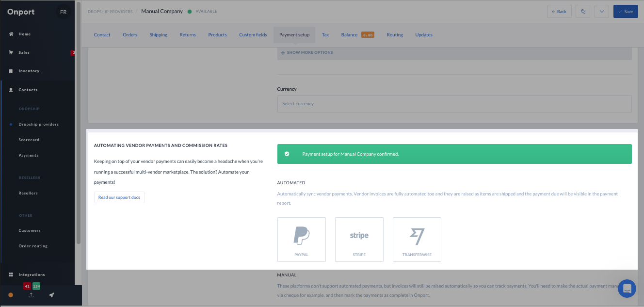Open Order routing in the sidebar

tap(33, 246)
